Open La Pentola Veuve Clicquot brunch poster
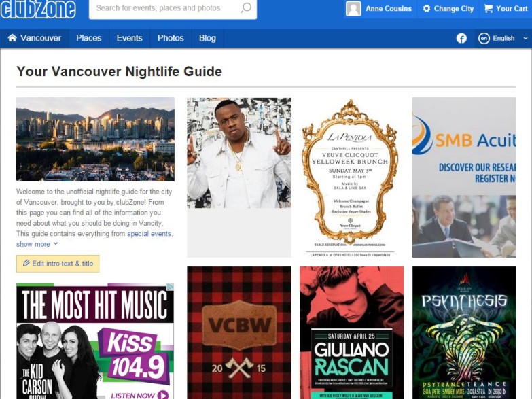Image resolution: width=532 pixels, height=399 pixels. [x=351, y=177]
